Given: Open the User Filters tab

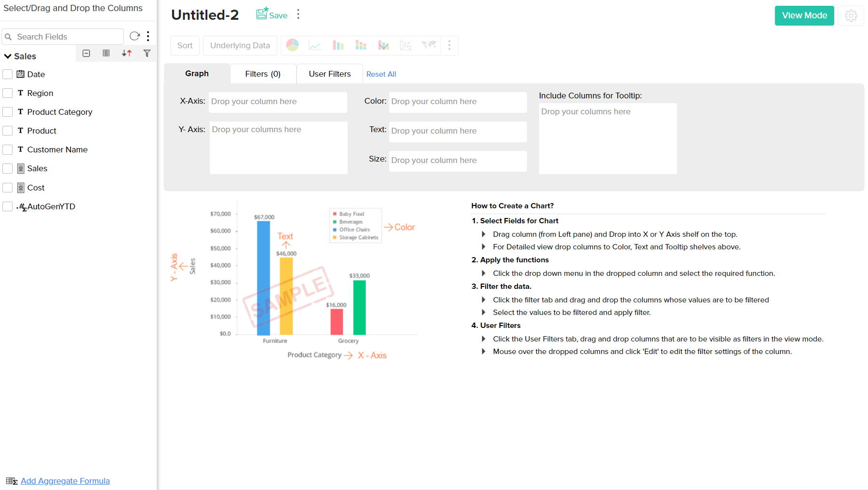Looking at the screenshot, I should tap(329, 74).
